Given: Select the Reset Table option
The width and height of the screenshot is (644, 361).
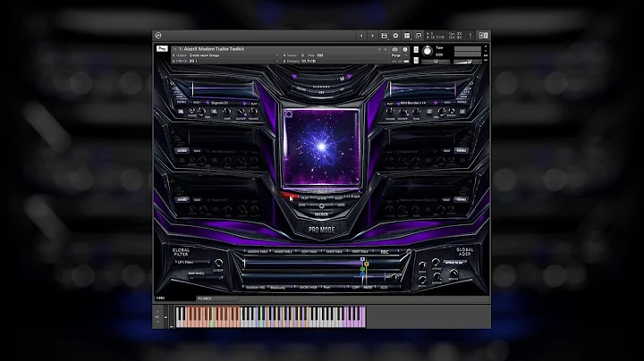Looking at the screenshot, I should [360, 251].
